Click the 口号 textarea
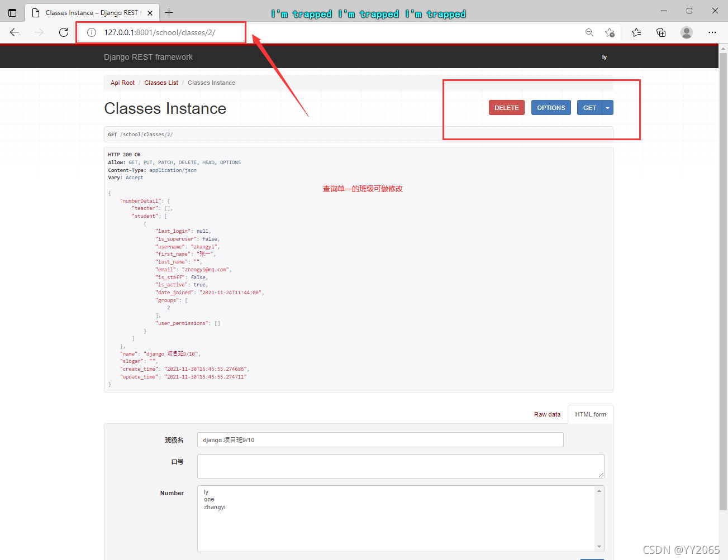The width and height of the screenshot is (728, 560). point(401,466)
